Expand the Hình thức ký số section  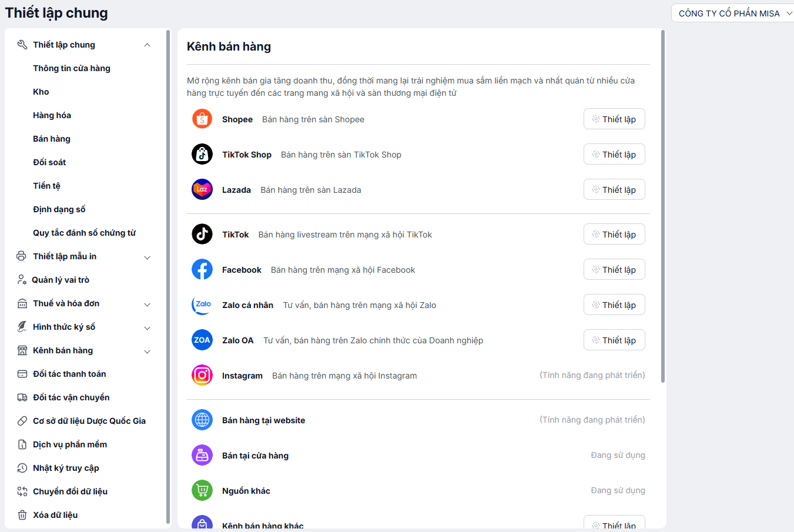point(147,327)
